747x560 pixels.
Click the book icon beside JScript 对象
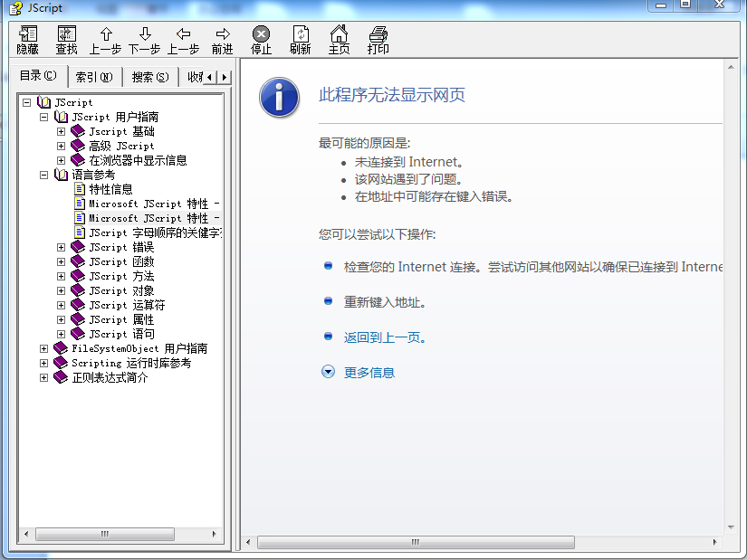click(78, 290)
